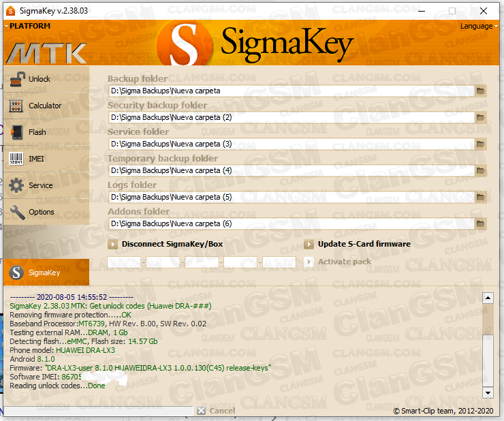Open the Flash tab phone icon
504x421 pixels.
tap(17, 132)
